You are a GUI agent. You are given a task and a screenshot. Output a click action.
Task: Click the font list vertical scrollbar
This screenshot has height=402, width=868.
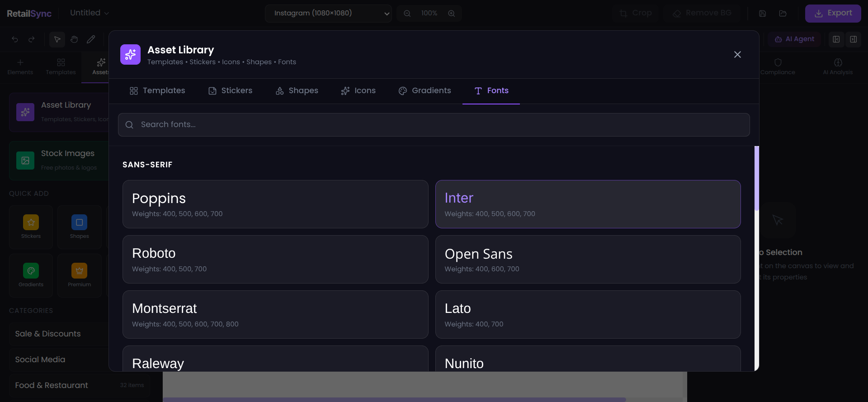tap(757, 178)
